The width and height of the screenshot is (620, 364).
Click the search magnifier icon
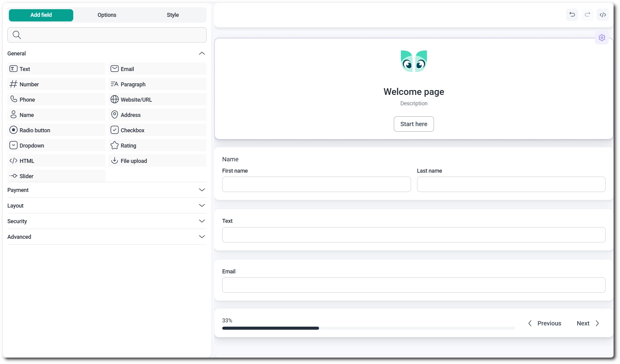17,35
